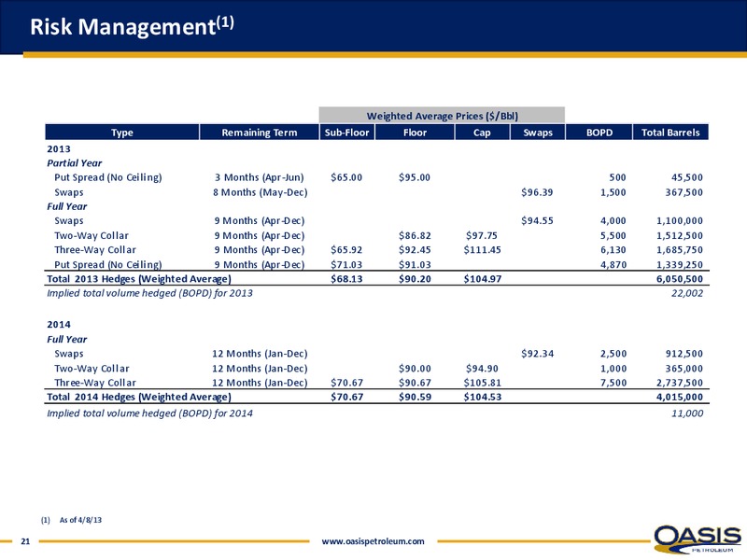Select the "22,002" implied volume value
The image size is (747, 560).
(687, 293)
